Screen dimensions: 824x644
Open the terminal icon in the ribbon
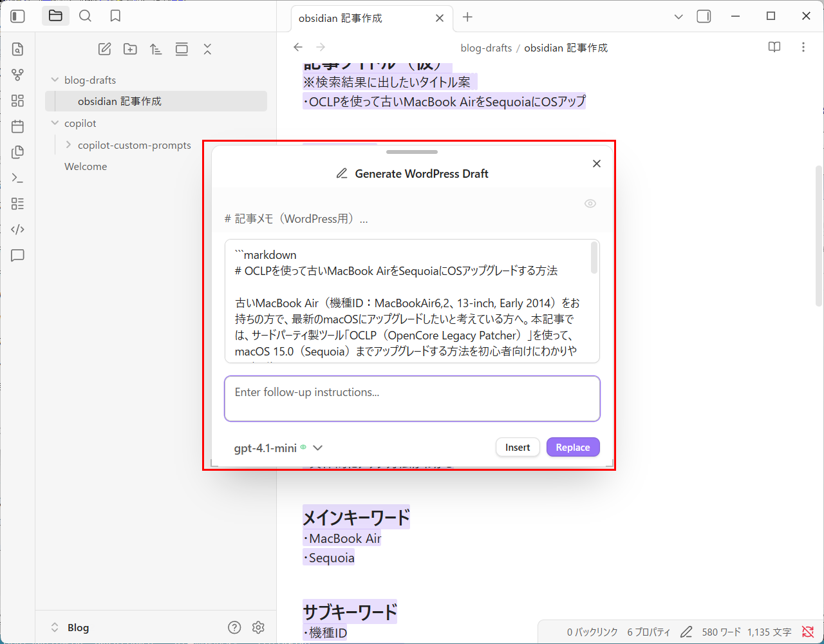coord(17,178)
